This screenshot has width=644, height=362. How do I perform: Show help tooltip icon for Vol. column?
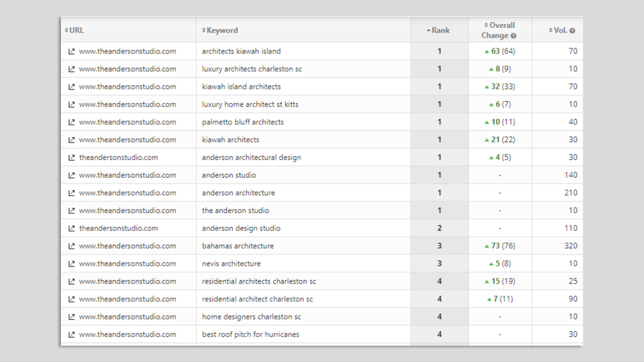572,31
